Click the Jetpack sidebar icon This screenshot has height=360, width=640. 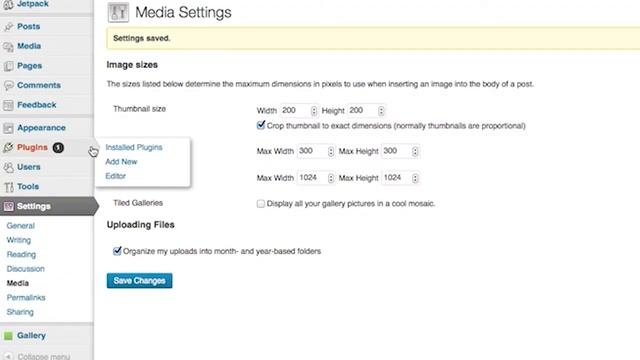click(x=8, y=5)
